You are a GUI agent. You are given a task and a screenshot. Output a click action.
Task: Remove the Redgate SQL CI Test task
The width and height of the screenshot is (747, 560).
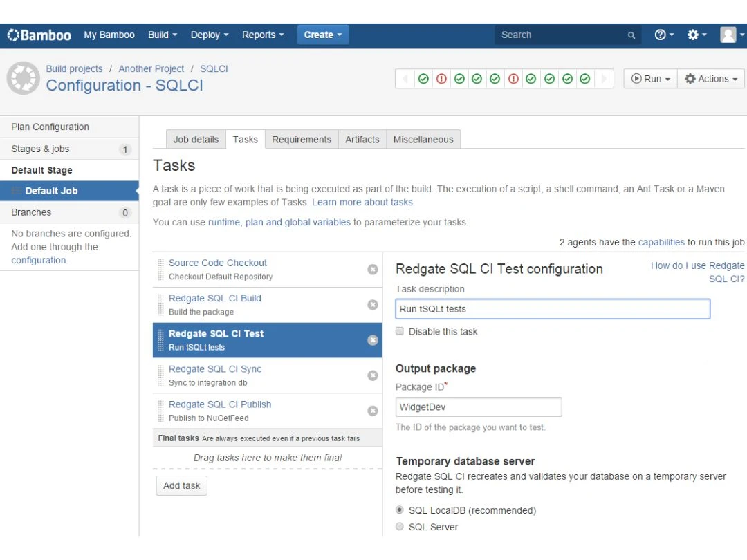(x=373, y=340)
